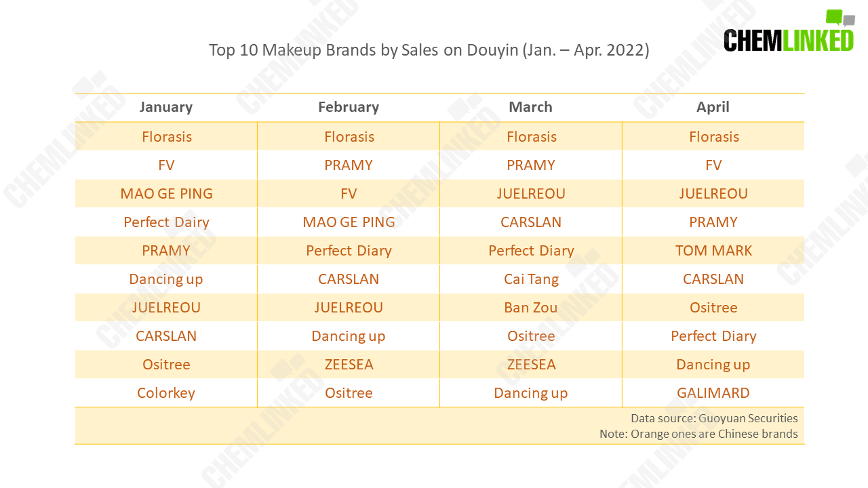
Task: Click PRAMY in the February column
Action: pyautogui.click(x=349, y=165)
